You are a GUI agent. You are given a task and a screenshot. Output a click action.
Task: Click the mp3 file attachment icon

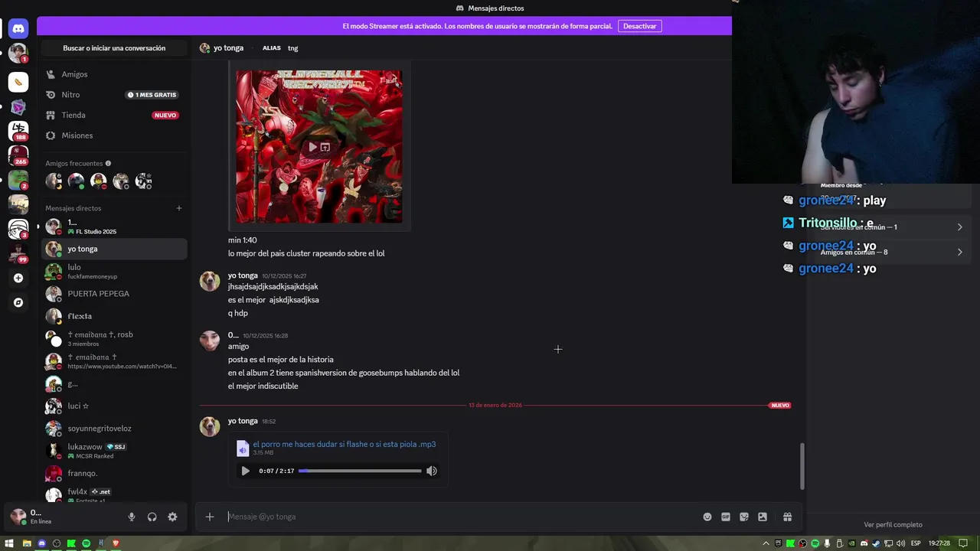click(x=243, y=448)
